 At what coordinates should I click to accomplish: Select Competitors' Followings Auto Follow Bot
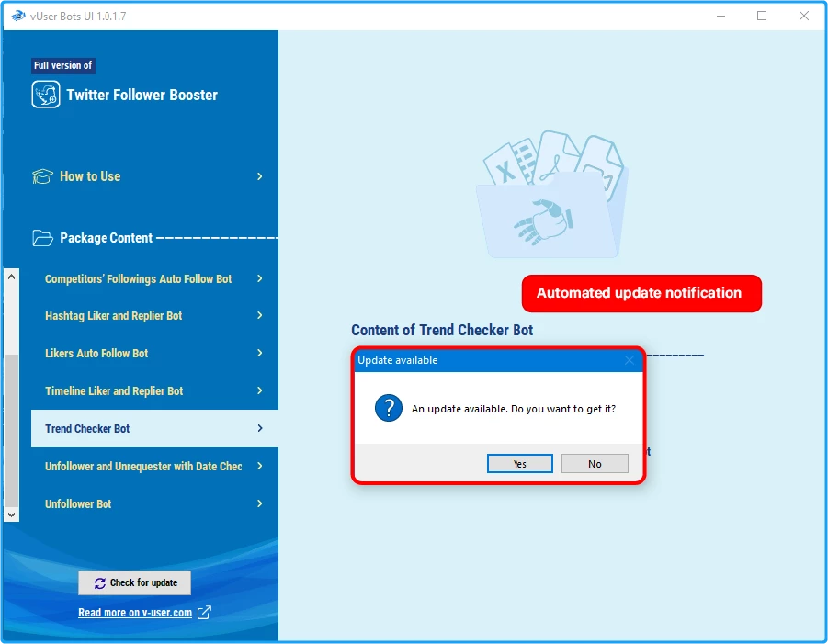coord(154,278)
